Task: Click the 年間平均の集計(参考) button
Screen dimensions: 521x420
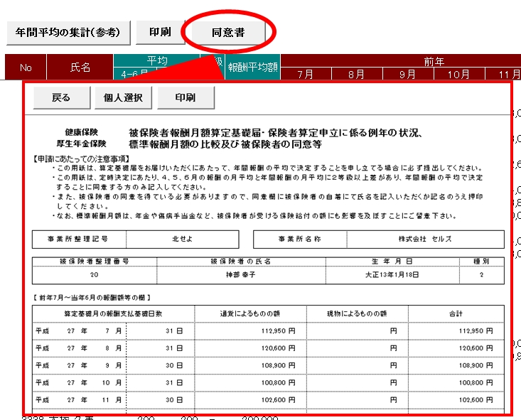Action: click(68, 33)
